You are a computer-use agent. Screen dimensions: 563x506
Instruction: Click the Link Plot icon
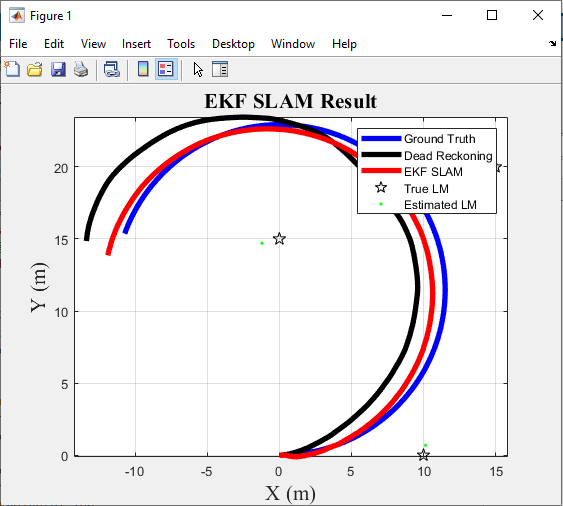coord(112,69)
